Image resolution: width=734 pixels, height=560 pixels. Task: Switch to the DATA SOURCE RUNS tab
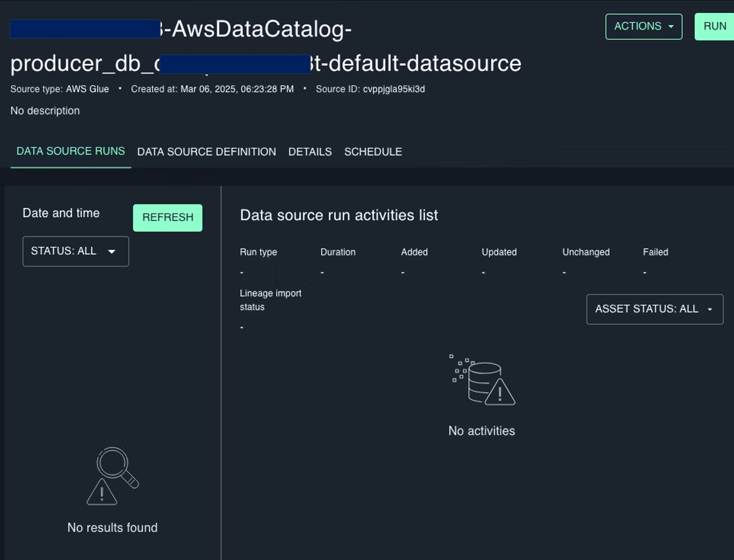(x=71, y=151)
